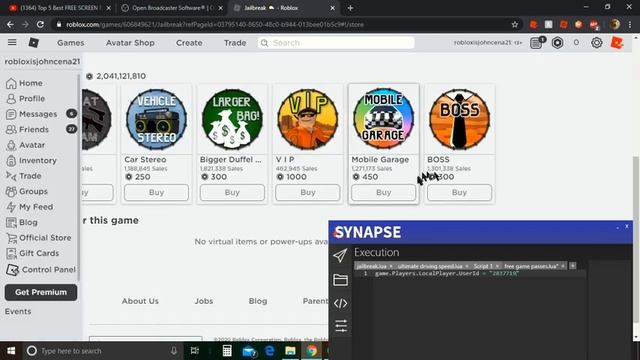Open the Roblox hamburger menu
Screen dimensions: 640x360
12,42
